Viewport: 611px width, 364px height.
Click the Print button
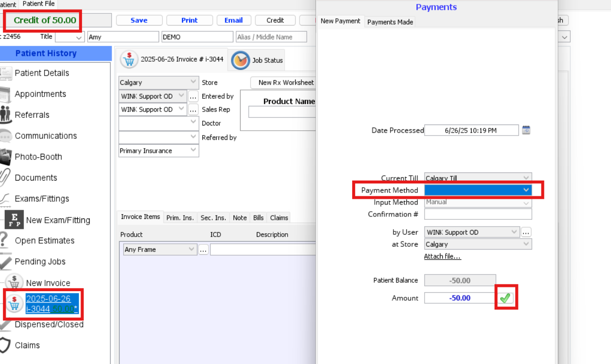tap(189, 20)
